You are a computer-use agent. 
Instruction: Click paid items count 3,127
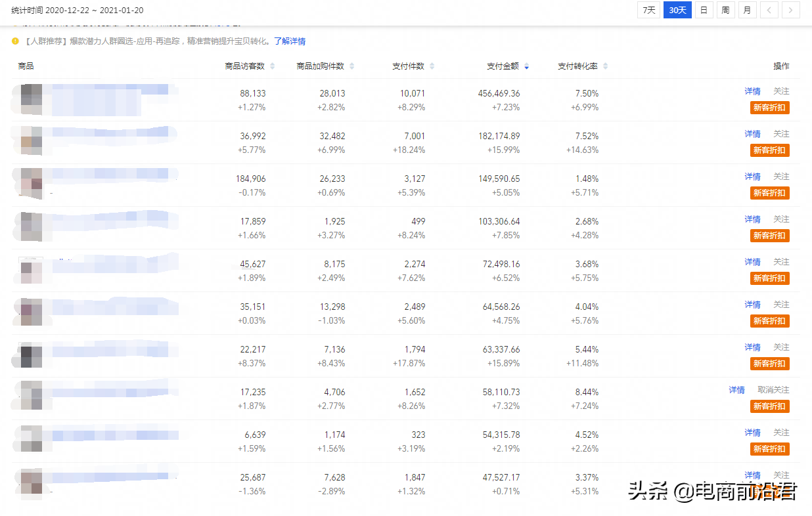(x=415, y=179)
